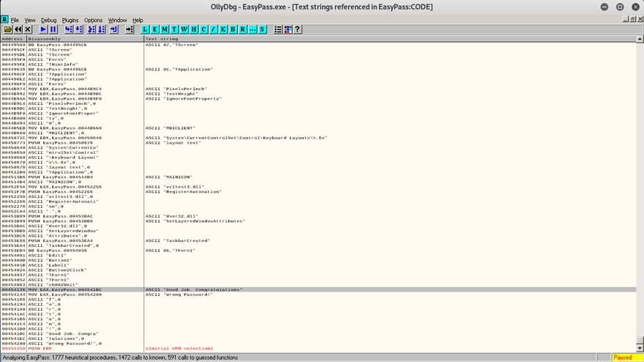Viewport: 644px width, 362px height.
Task: Open file with the folder toolbar icon
Action: coord(8,29)
